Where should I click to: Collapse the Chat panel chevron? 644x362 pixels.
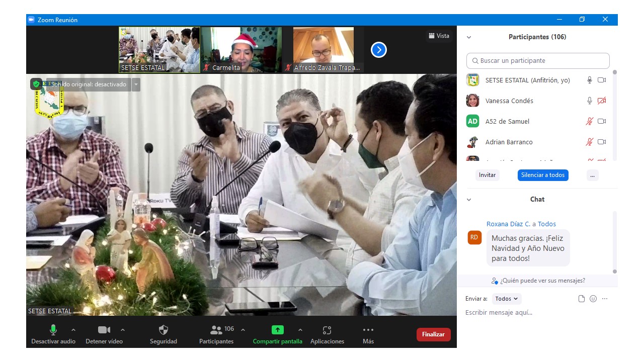[x=469, y=200]
